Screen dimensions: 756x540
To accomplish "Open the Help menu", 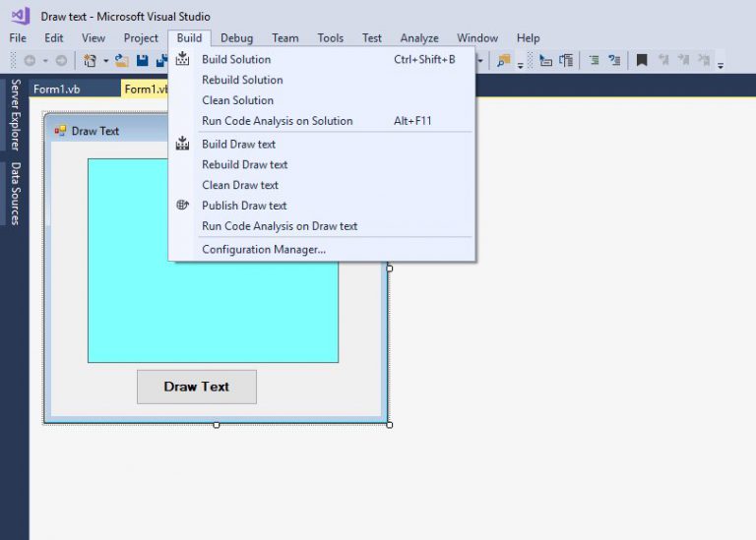I will (528, 38).
